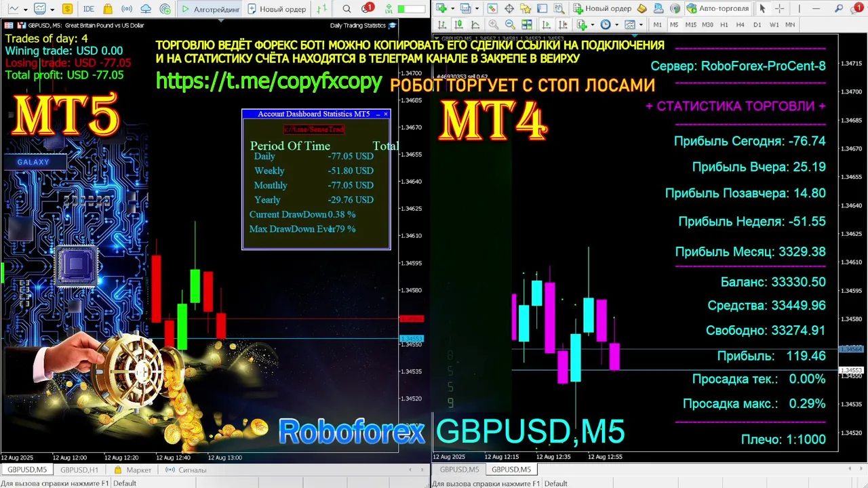Open MT4 Terminal panel icon
868x488 pixels.
point(542,8)
